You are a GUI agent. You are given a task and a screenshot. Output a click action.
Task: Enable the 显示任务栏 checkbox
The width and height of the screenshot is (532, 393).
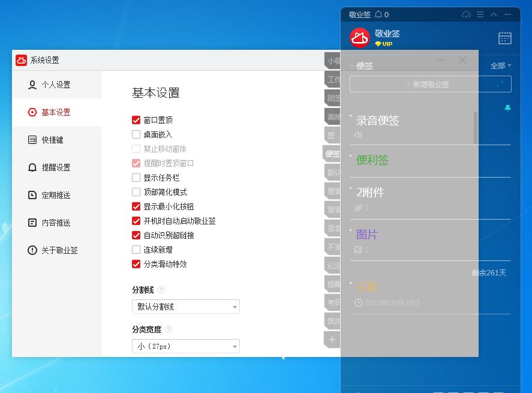click(x=136, y=178)
